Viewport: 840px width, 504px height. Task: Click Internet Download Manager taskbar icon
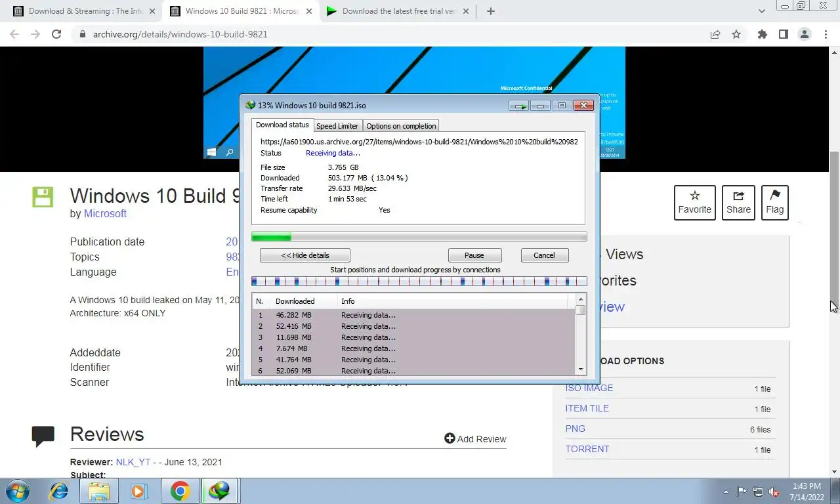click(219, 491)
